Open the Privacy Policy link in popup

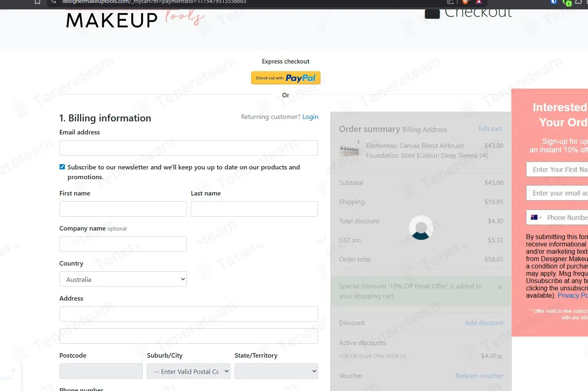click(573, 296)
